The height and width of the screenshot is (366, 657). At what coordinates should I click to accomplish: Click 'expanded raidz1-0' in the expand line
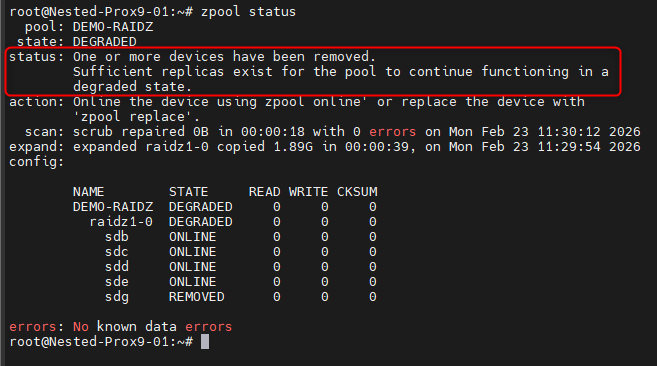click(141, 147)
